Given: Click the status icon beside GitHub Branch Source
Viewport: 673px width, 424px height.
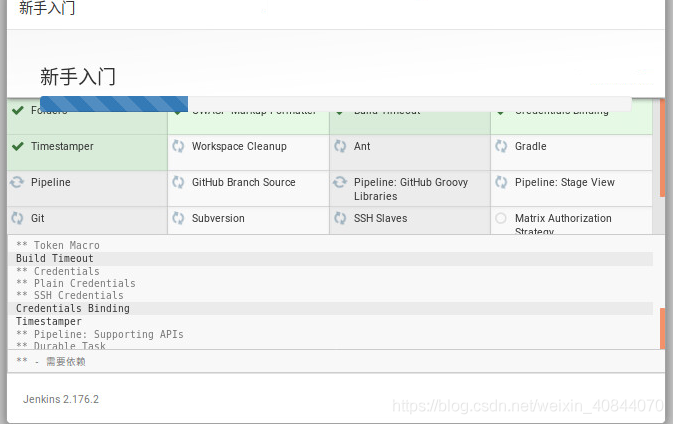Looking at the screenshot, I should pyautogui.click(x=178, y=182).
